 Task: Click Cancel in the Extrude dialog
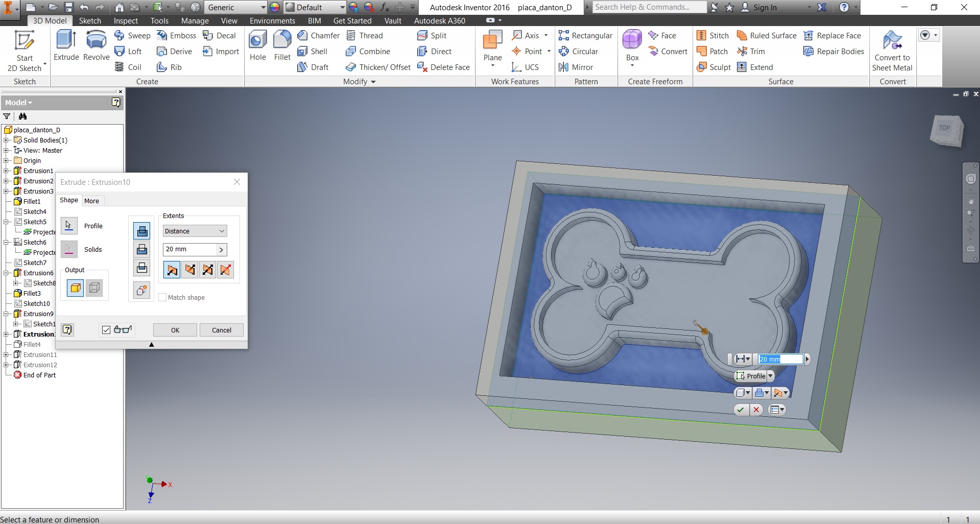pos(222,330)
